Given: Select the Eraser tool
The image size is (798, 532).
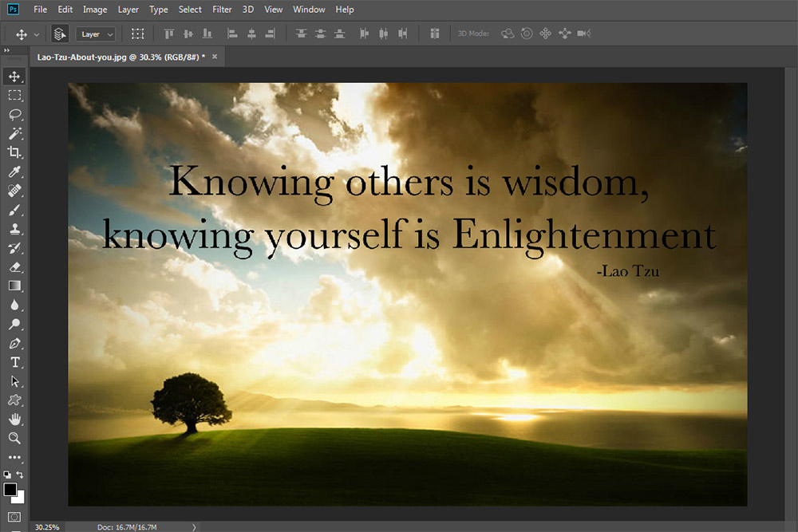Looking at the screenshot, I should point(14,267).
